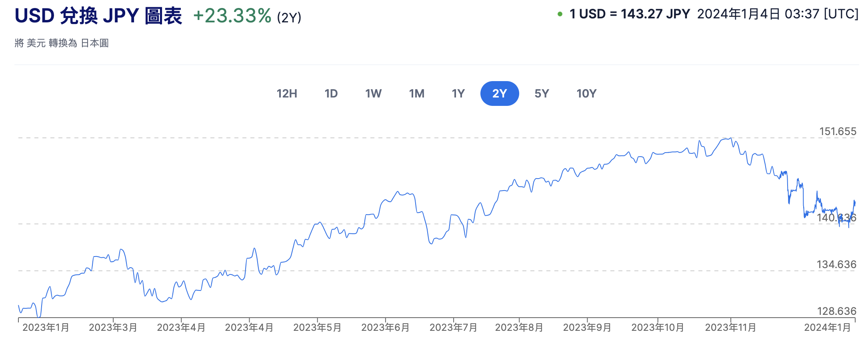868x350 pixels.
Task: Select the 1Y range tab
Action: (x=458, y=93)
